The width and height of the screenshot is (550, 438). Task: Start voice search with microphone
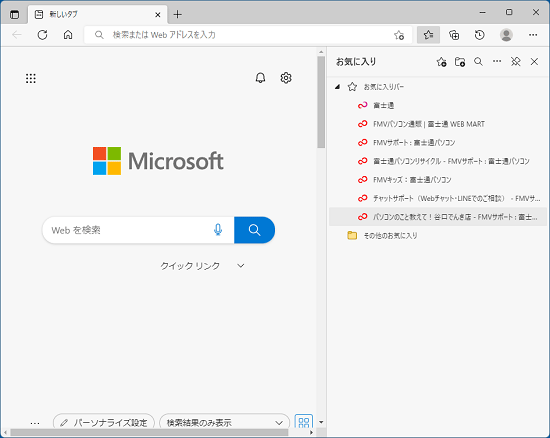point(218,230)
